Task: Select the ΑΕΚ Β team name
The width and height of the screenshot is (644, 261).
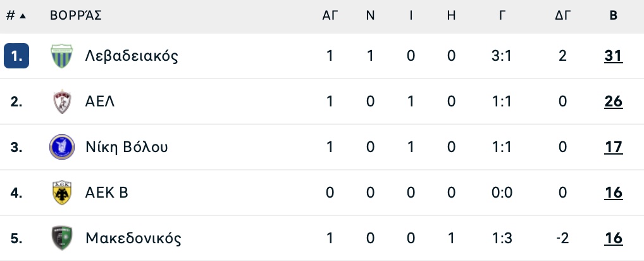Action: [x=107, y=193]
